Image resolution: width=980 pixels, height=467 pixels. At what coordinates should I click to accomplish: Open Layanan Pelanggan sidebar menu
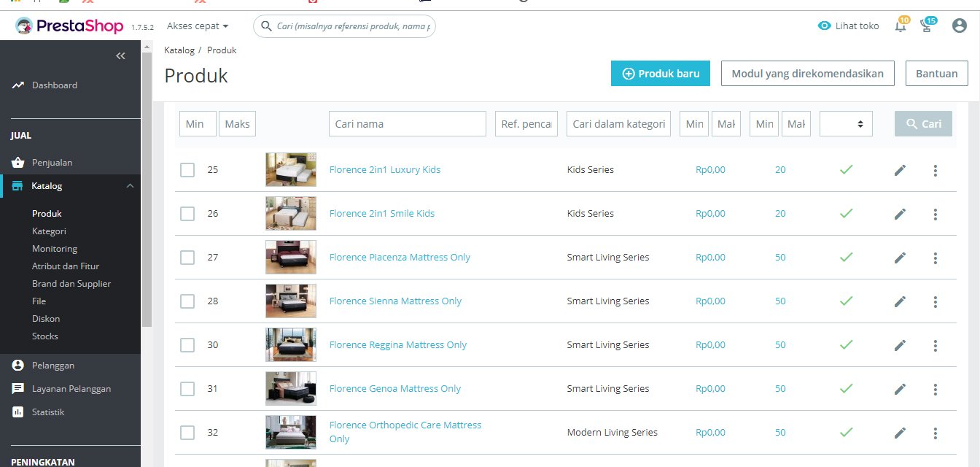coord(71,389)
